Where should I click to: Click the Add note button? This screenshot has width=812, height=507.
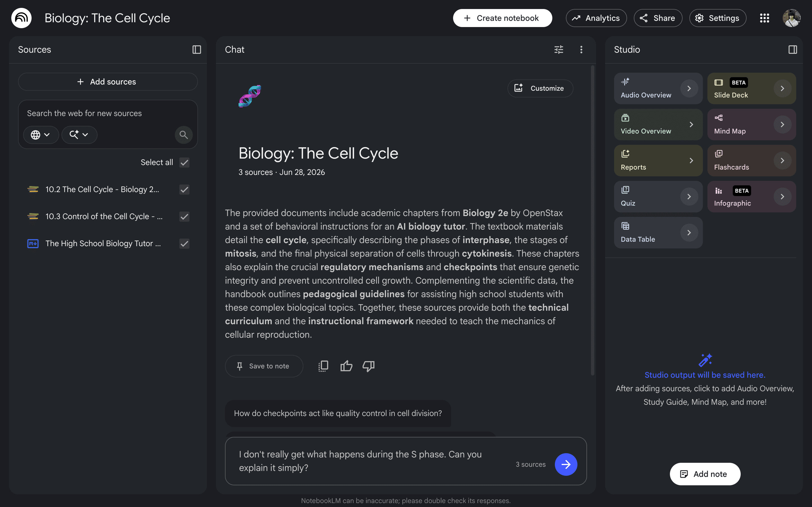coord(705,474)
